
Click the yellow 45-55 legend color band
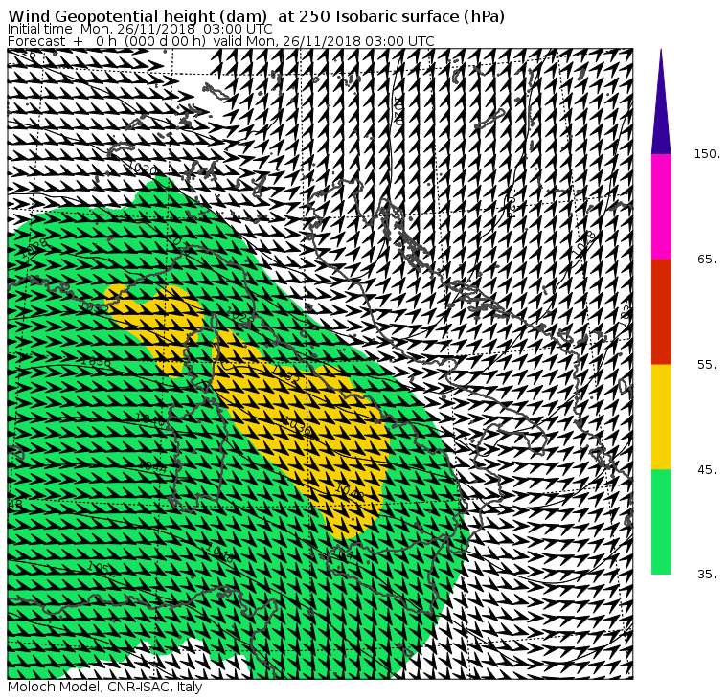[661, 417]
